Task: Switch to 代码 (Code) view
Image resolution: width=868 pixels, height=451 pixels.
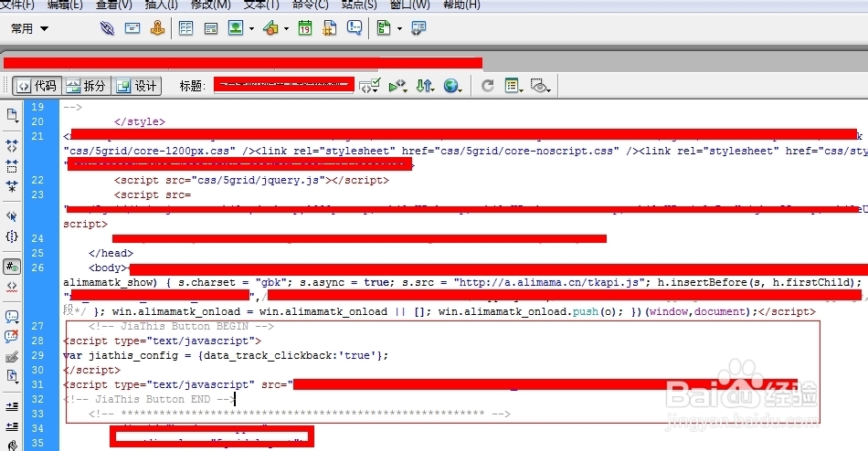Action: pyautogui.click(x=37, y=86)
